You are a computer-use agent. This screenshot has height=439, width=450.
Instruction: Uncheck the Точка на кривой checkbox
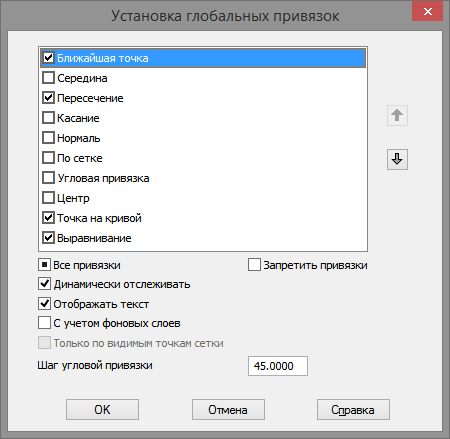[49, 218]
